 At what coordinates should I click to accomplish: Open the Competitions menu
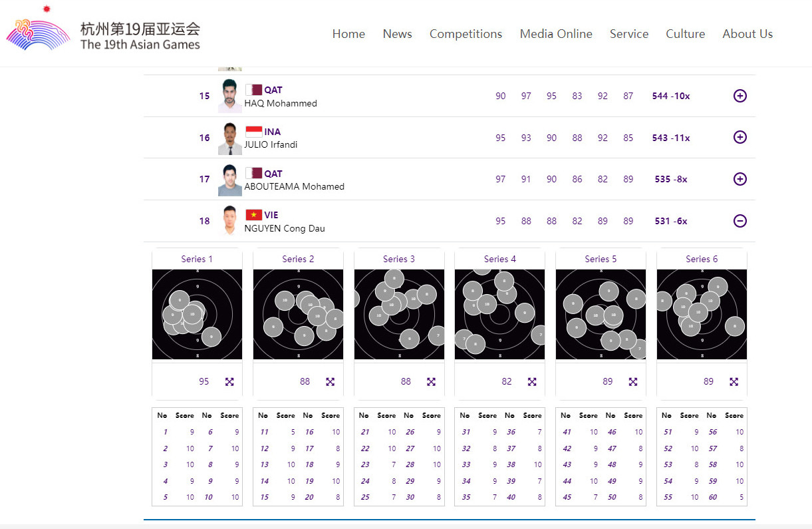tap(466, 34)
